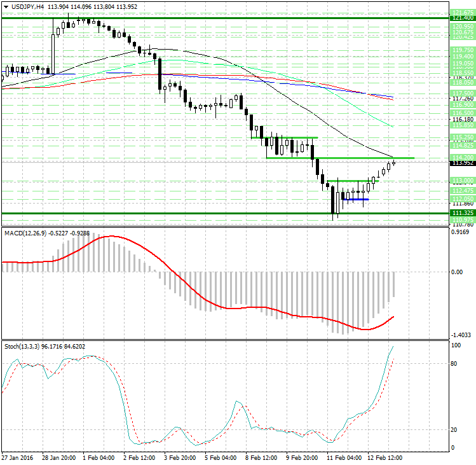Click the Stochastic 80 level label
Viewport: 476px width, 465px height.
click(454, 363)
